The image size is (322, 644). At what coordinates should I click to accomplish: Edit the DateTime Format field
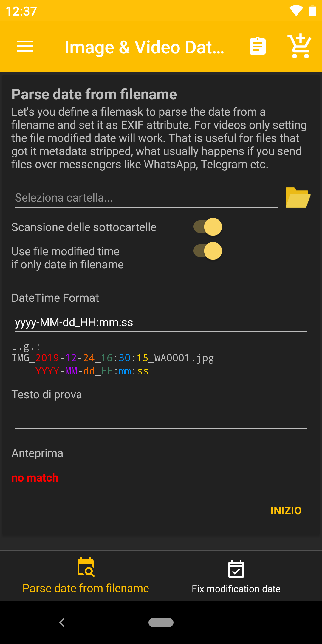[161, 323]
